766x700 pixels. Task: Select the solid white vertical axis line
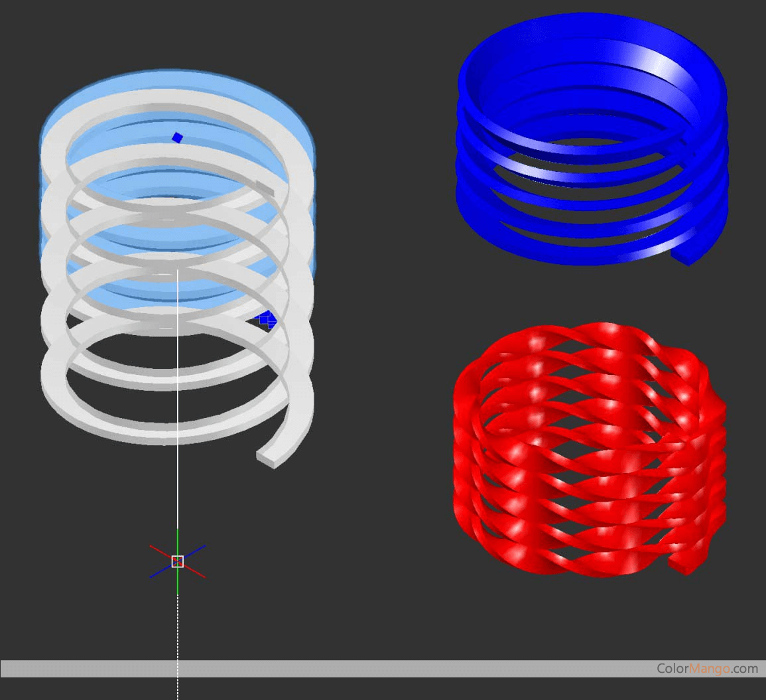coord(177,398)
